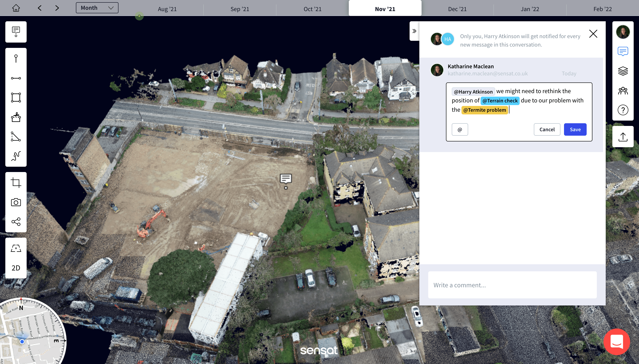Open the layers panel icon
639x364 pixels.
(623, 71)
